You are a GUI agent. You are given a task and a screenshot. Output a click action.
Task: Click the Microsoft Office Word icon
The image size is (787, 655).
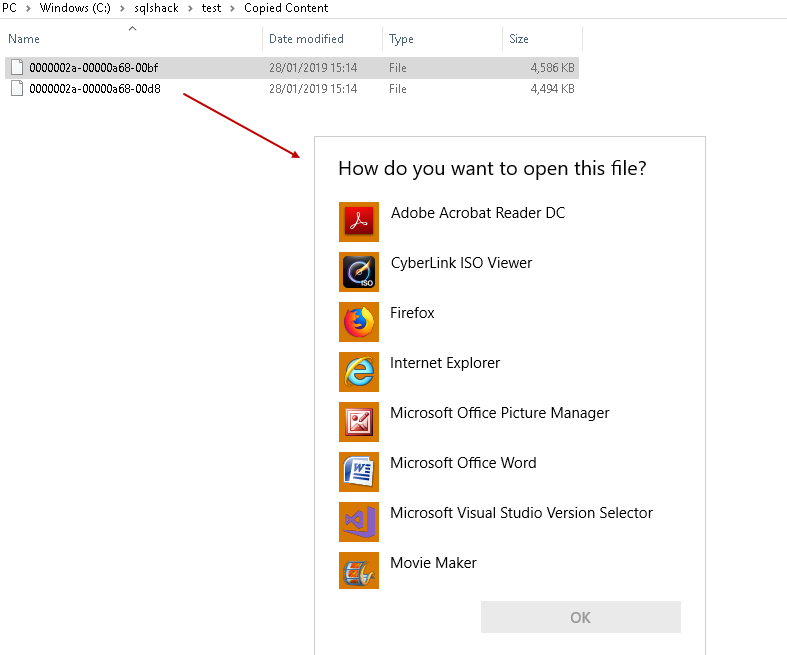(359, 471)
